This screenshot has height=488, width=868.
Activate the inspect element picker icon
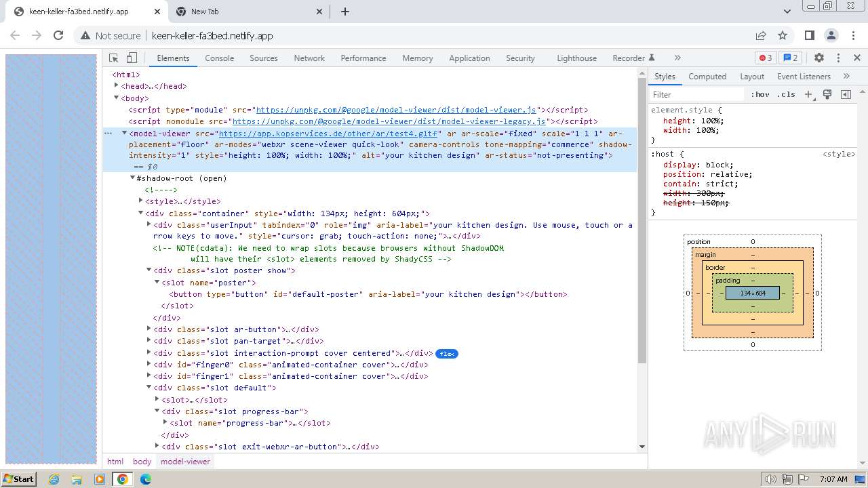(x=114, y=58)
